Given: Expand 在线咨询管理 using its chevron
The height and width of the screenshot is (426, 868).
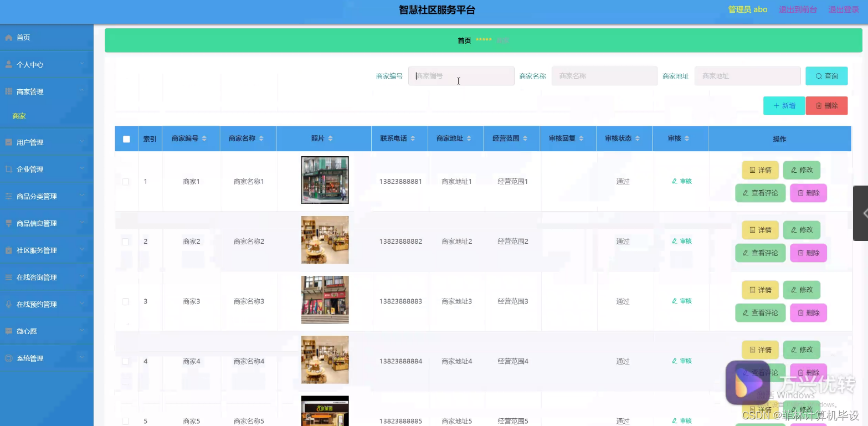Looking at the screenshot, I should click(82, 277).
